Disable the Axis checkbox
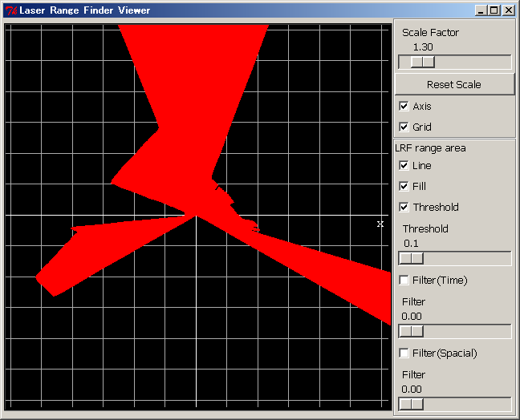The height and width of the screenshot is (420, 520). (x=404, y=106)
